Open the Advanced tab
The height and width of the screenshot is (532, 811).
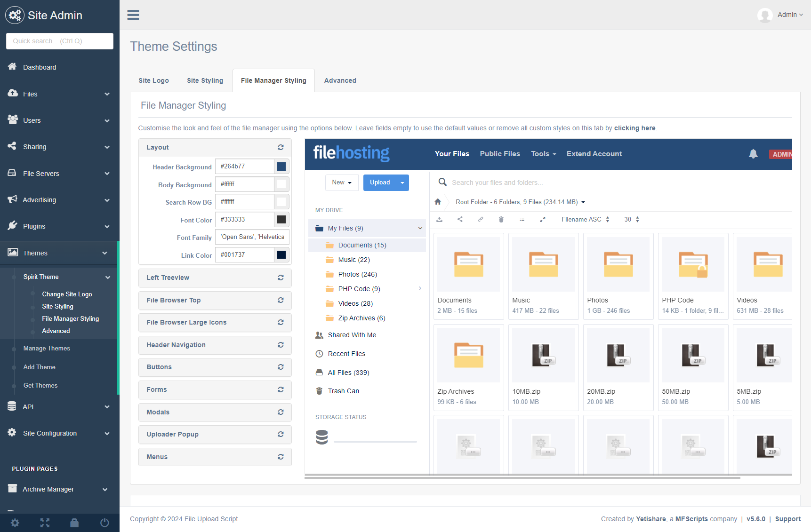click(x=340, y=80)
